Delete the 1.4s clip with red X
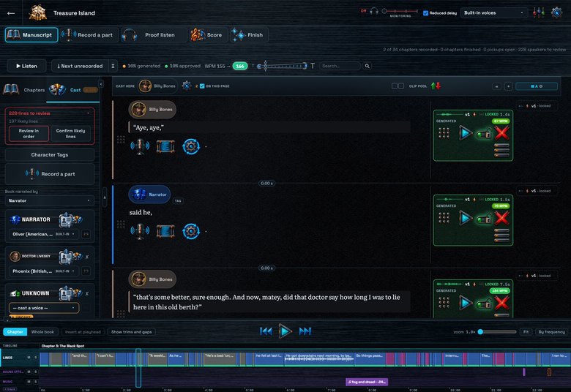The height and width of the screenshot is (392, 571). pos(501,133)
